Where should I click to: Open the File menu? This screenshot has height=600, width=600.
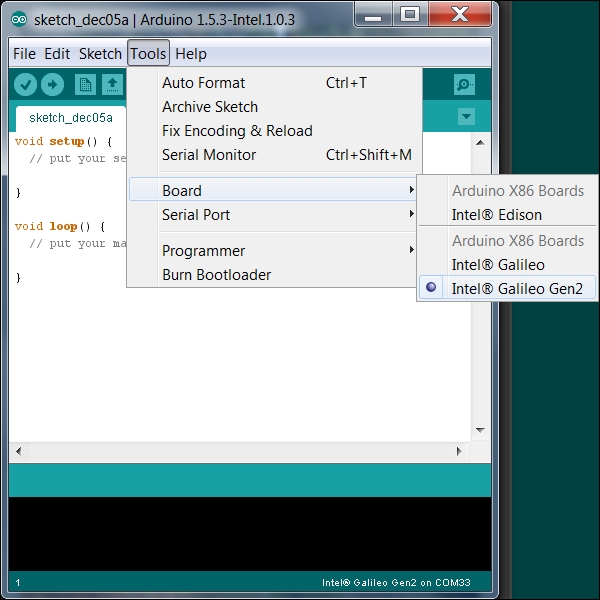[x=24, y=54]
